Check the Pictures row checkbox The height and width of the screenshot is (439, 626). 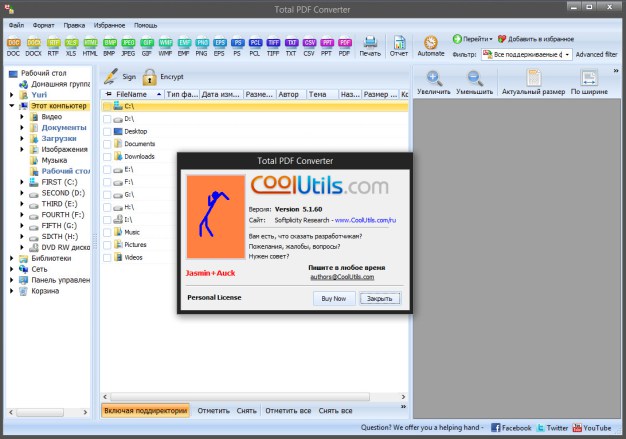(107, 245)
